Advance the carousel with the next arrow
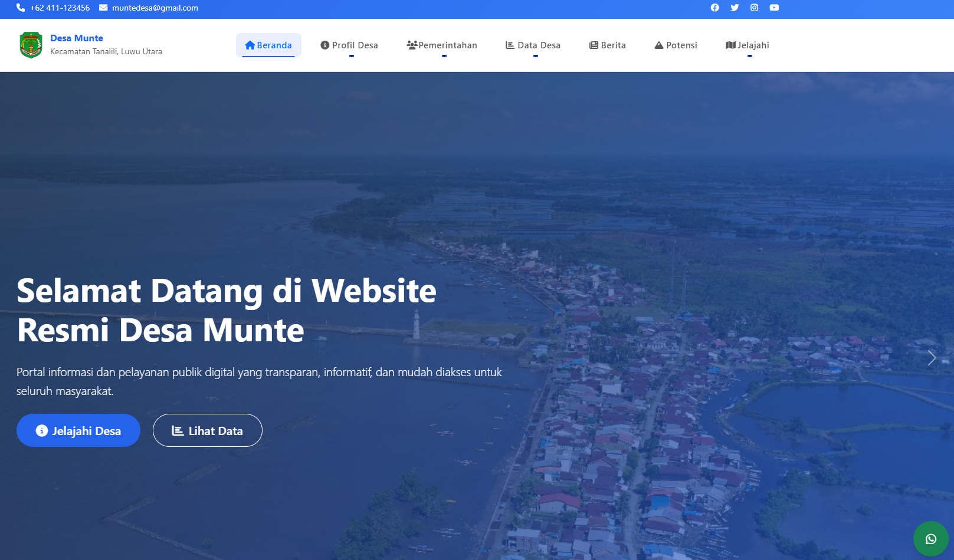 [932, 358]
